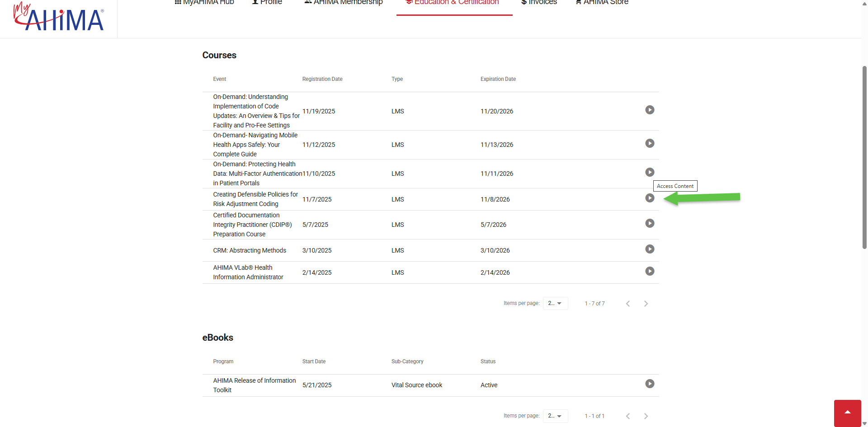Viewport: 868px width, 427px height.
Task: Click the page vertical scrollbar thumb
Action: tap(864, 157)
